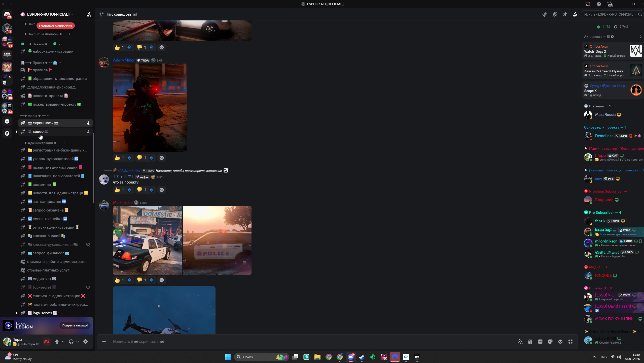Open microphone input options dropdown arrow

tap(63, 342)
